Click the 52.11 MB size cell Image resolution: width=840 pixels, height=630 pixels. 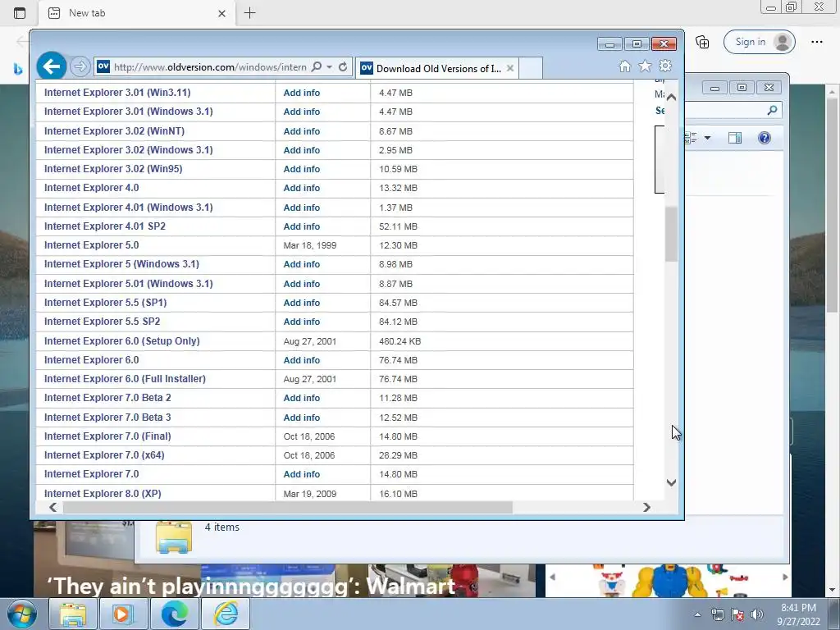pos(398,226)
